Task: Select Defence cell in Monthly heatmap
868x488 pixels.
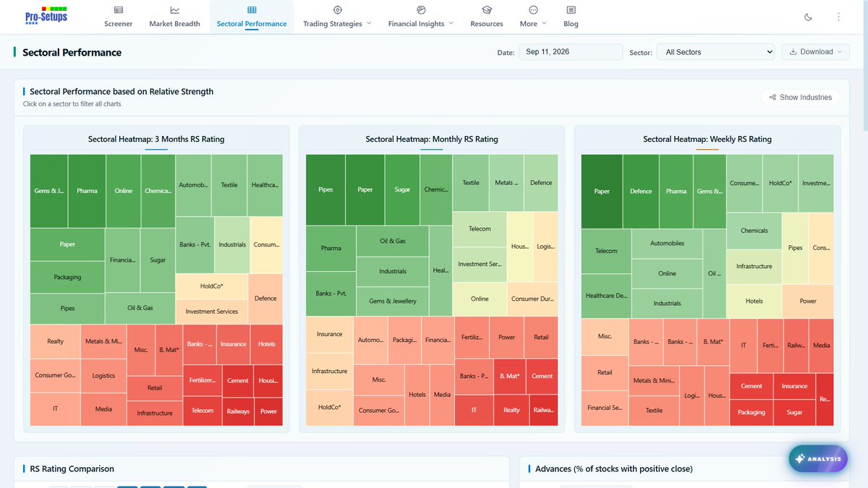Action: [x=541, y=183]
